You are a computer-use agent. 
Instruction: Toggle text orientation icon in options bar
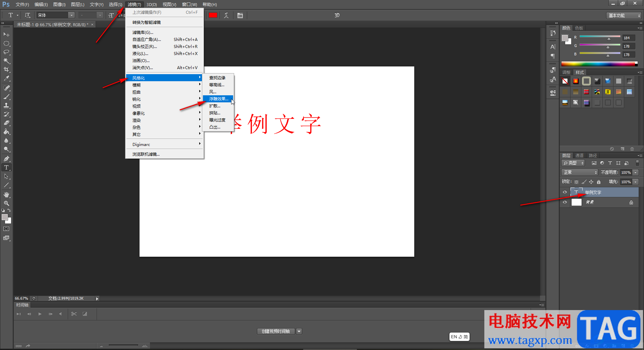[28, 15]
